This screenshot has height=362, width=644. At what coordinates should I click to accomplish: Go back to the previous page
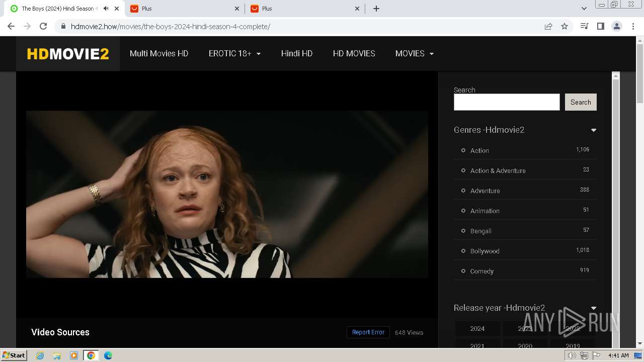[x=11, y=26]
